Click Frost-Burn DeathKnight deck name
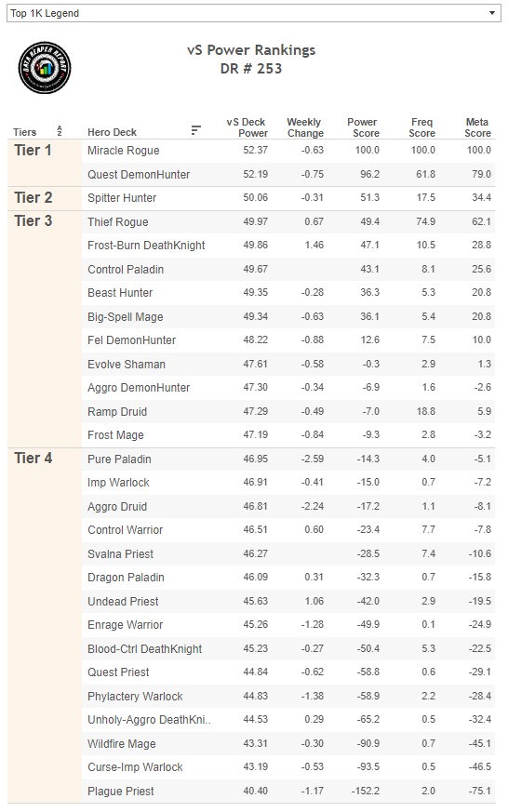This screenshot has width=508, height=812. (x=146, y=246)
